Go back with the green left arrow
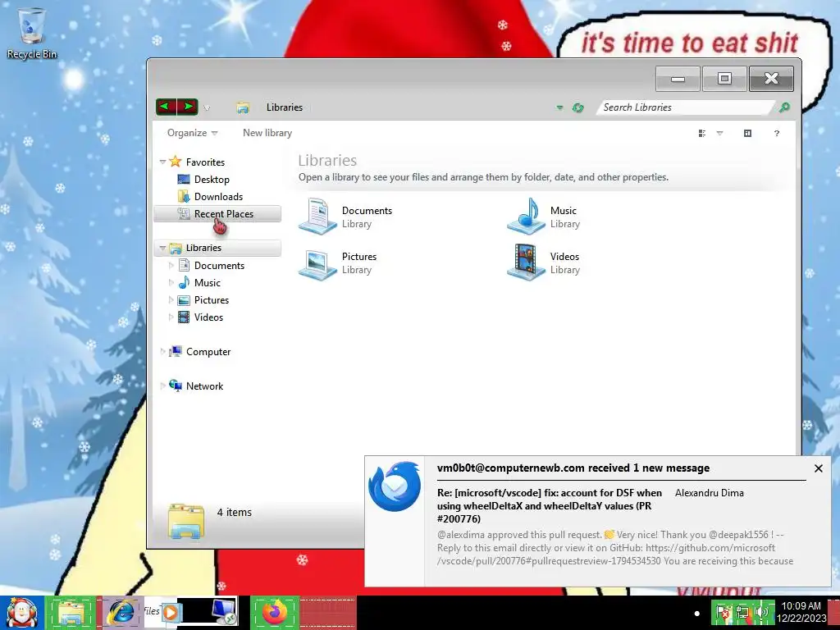This screenshot has height=630, width=840. (166, 107)
